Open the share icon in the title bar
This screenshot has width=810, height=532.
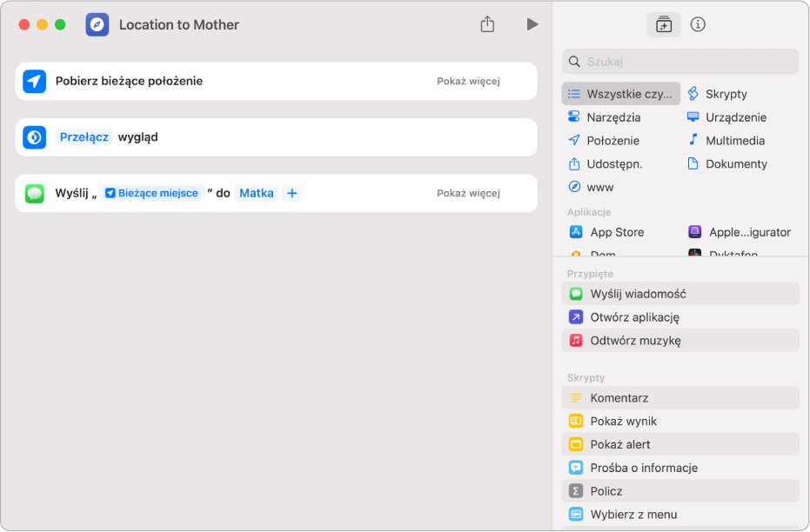(x=487, y=23)
